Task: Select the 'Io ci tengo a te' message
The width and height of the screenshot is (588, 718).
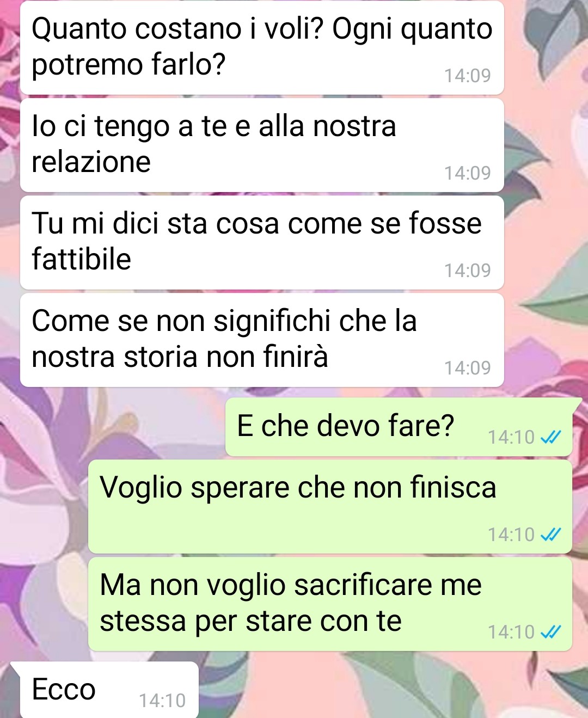Action: click(262, 145)
